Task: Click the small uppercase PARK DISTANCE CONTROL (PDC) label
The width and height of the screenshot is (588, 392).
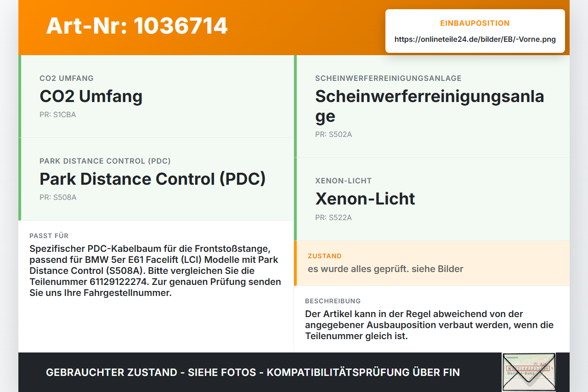Action: click(105, 161)
